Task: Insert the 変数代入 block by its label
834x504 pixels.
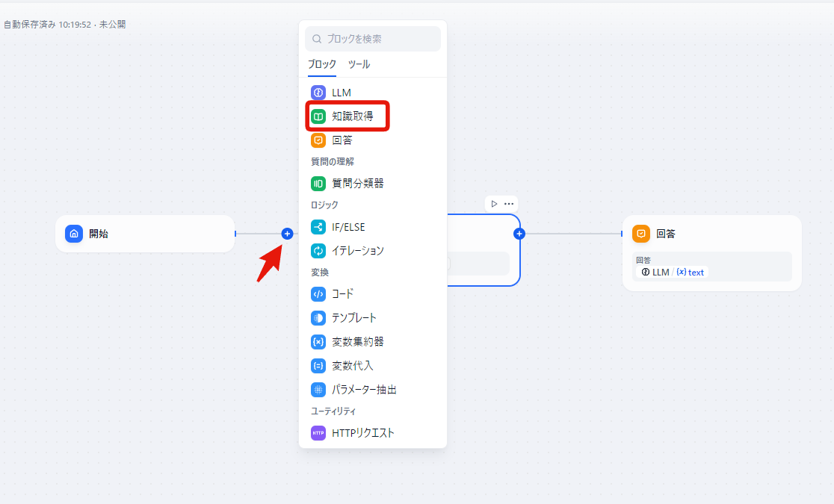Action: pos(353,366)
